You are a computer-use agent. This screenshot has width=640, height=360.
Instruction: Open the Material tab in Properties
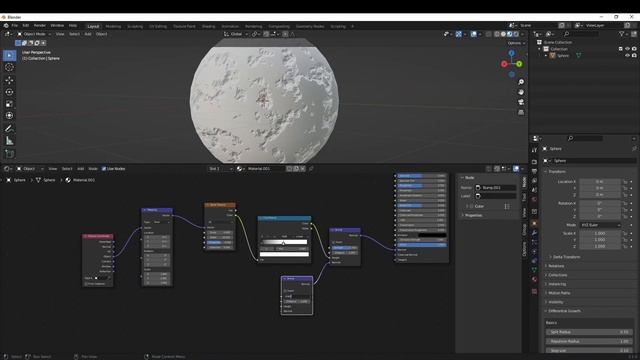click(534, 280)
